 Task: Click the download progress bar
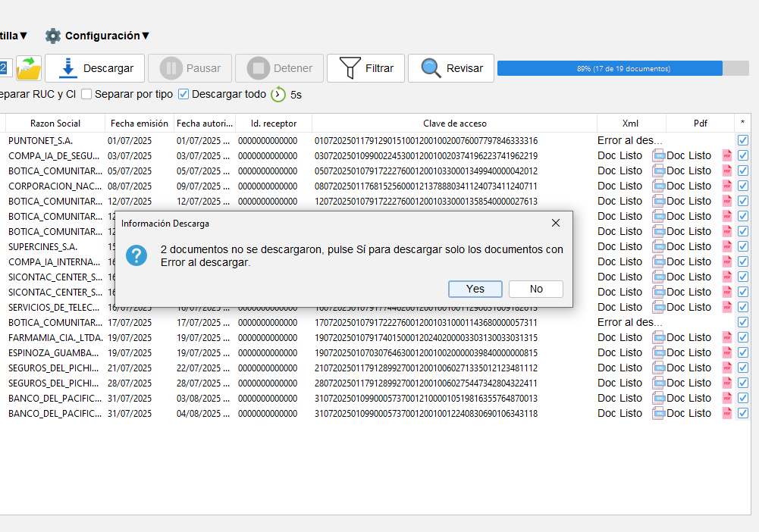(623, 68)
